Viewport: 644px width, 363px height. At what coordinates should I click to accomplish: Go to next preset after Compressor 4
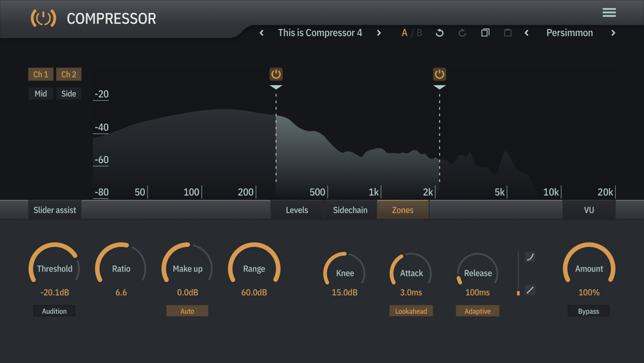pyautogui.click(x=379, y=33)
